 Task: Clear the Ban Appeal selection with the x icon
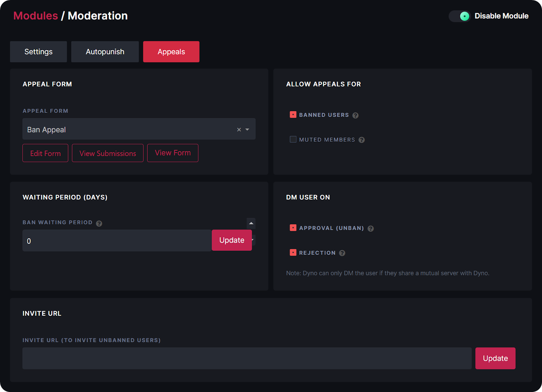239,129
